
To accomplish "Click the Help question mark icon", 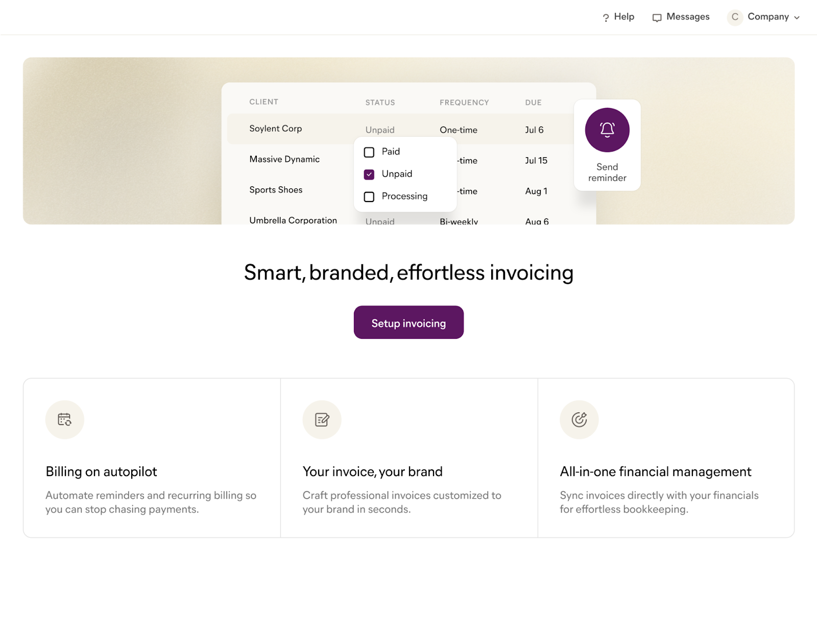I will click(606, 18).
